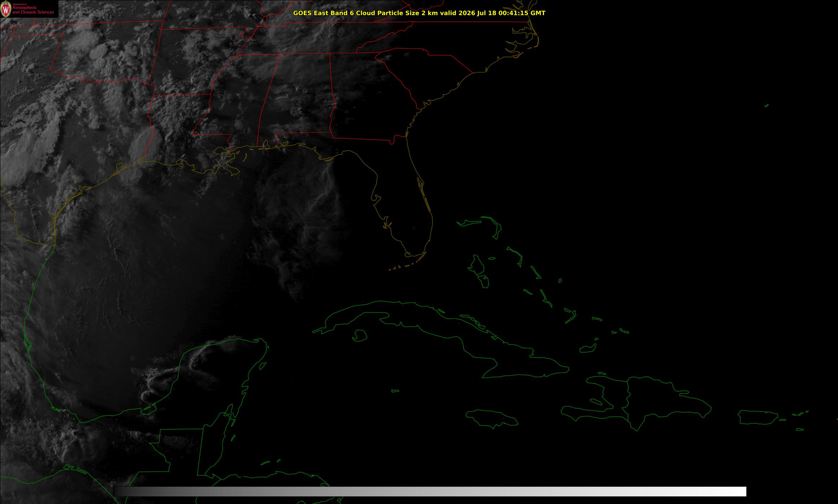This screenshot has width=838, height=504.
Task: Click inside the Puerto Rico outline
Action: click(758, 417)
